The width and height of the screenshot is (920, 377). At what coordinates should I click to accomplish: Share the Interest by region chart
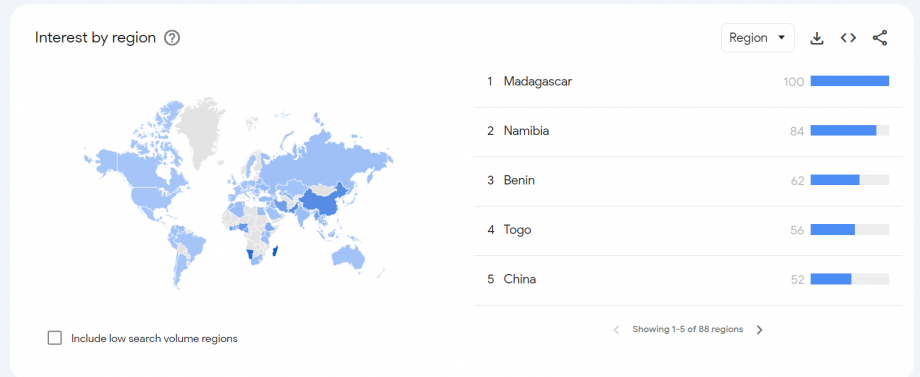point(880,38)
